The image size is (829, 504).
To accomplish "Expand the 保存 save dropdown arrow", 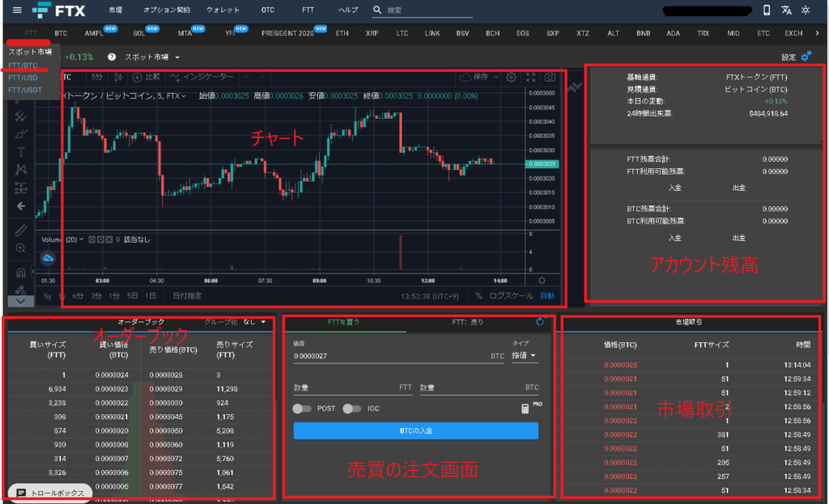I will click(496, 77).
